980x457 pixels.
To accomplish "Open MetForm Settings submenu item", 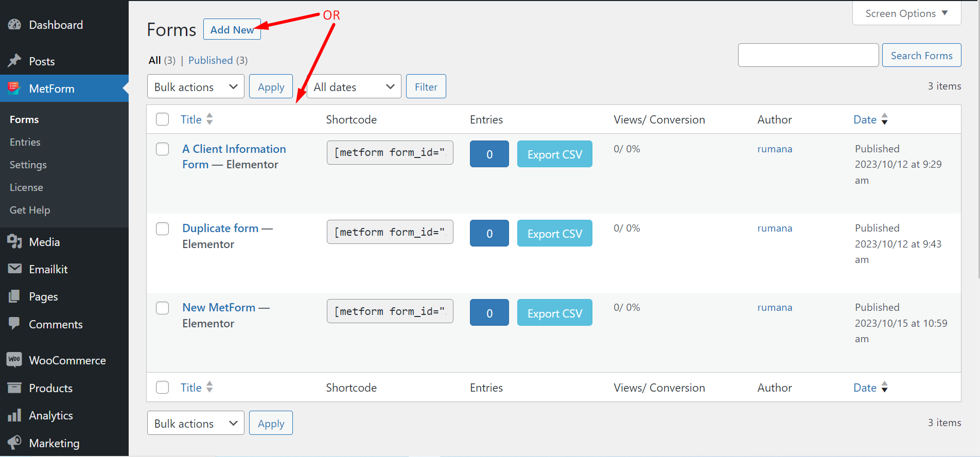I will 28,165.
